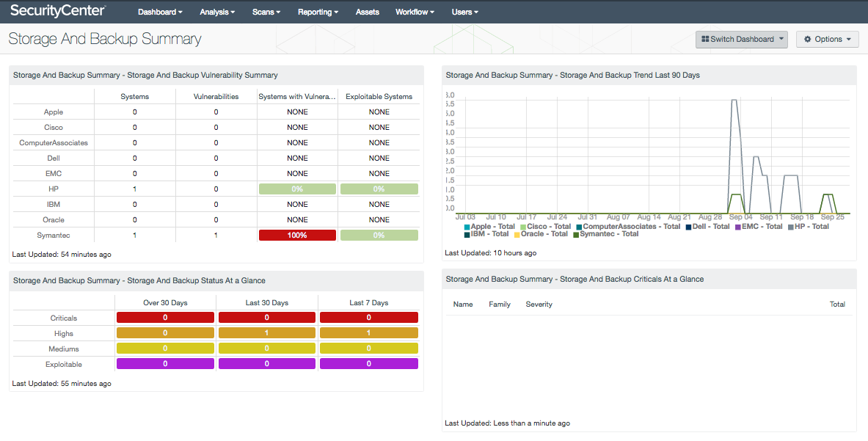Click the Systems column header

(x=134, y=96)
